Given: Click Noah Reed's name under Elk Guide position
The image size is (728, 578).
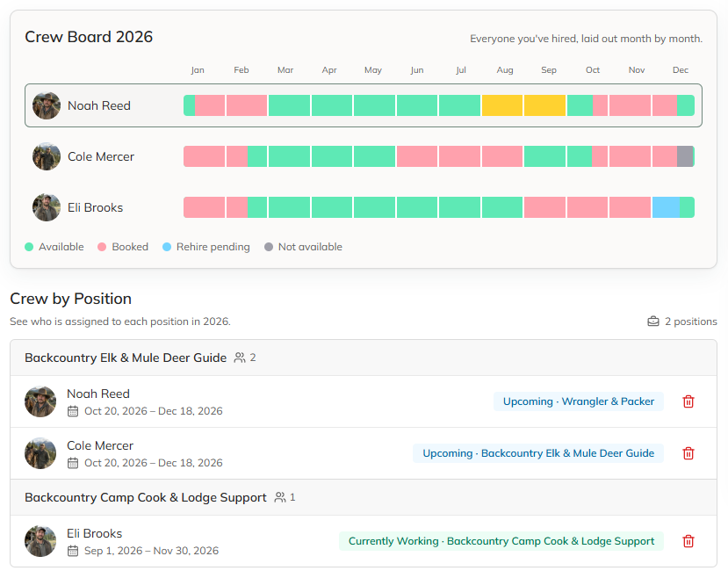Looking at the screenshot, I should point(98,394).
